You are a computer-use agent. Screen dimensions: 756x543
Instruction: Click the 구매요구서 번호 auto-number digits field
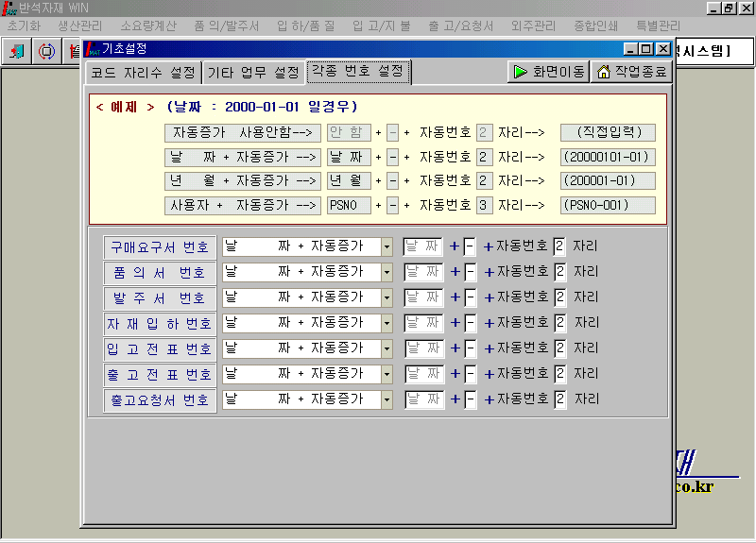[560, 246]
